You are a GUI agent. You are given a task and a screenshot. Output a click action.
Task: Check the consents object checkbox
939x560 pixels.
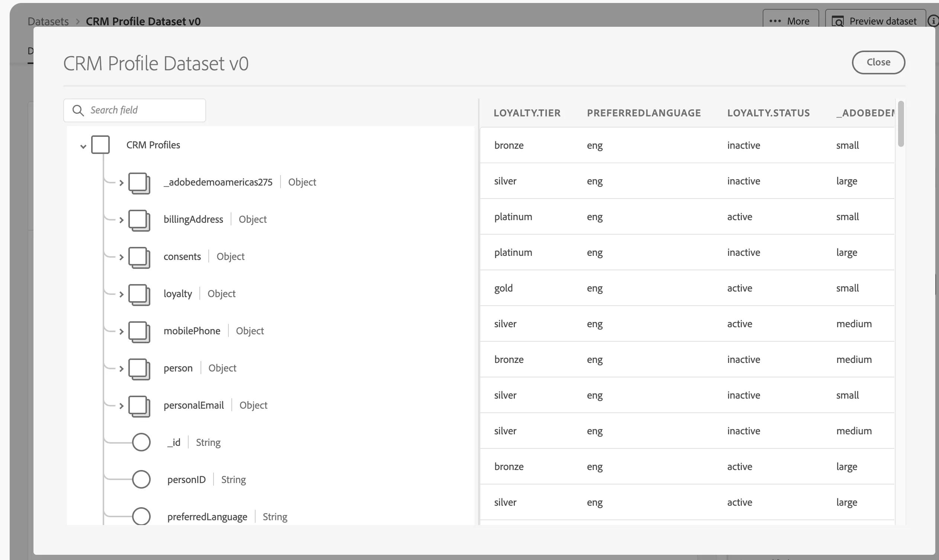tap(139, 257)
